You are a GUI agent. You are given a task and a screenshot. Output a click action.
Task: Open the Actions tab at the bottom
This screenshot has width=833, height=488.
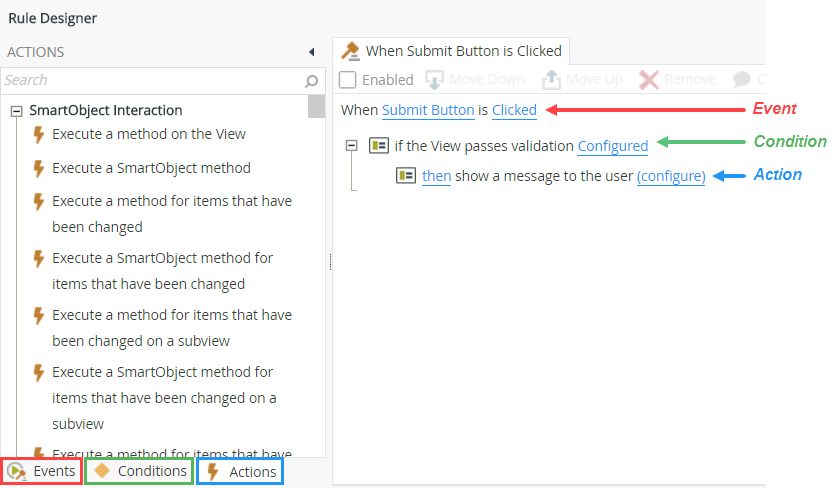point(240,470)
